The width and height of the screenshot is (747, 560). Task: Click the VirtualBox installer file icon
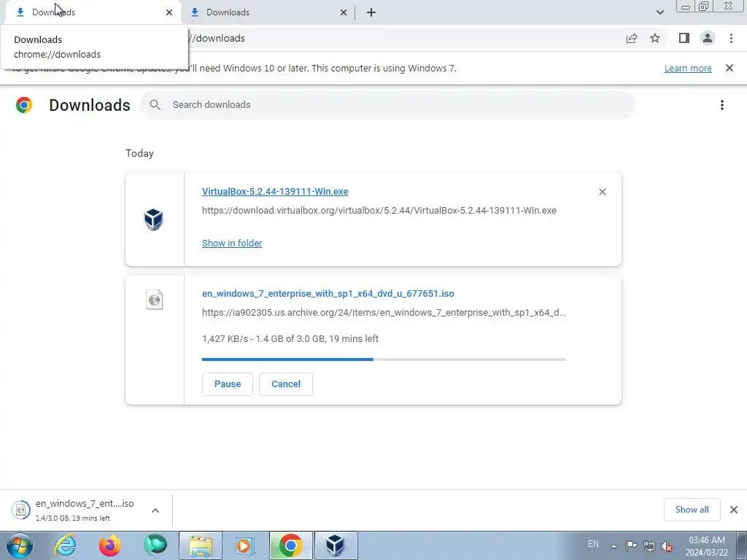[154, 219]
